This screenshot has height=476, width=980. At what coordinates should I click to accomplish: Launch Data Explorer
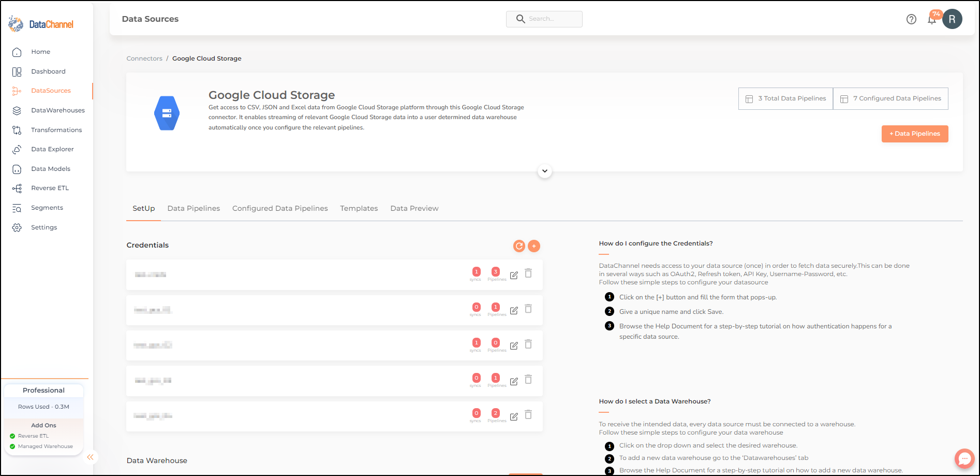pos(52,149)
